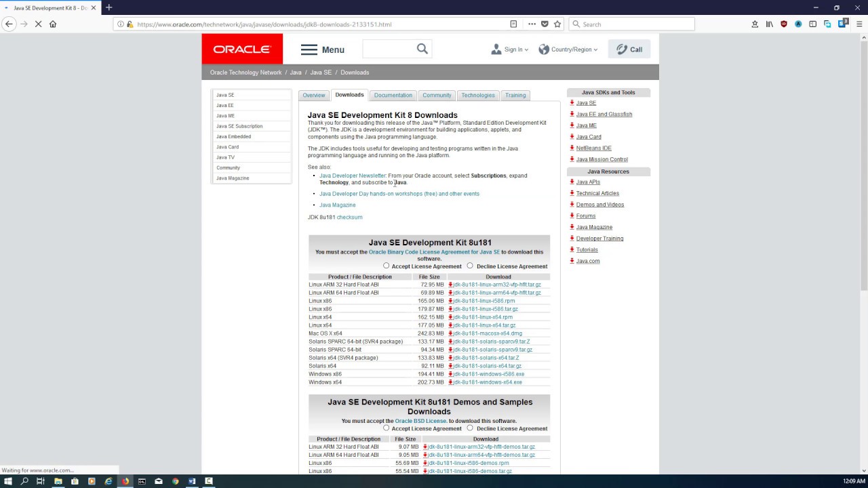Go to browser home page icon
Viewport: 868px width, 488px height.
coord(53,24)
